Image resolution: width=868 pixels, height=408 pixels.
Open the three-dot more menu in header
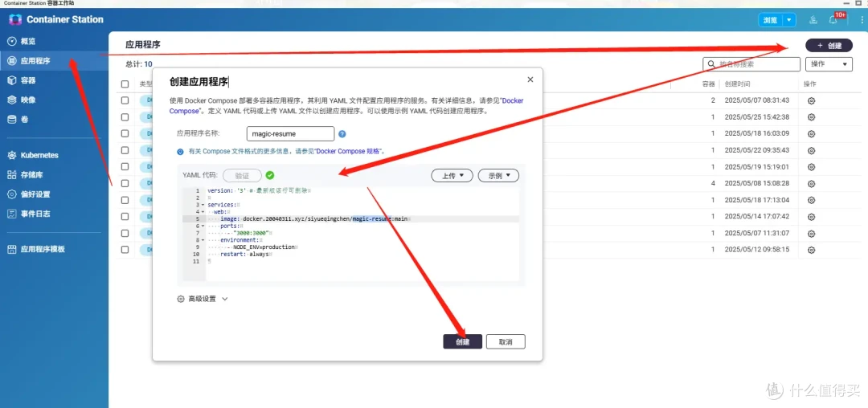862,20
